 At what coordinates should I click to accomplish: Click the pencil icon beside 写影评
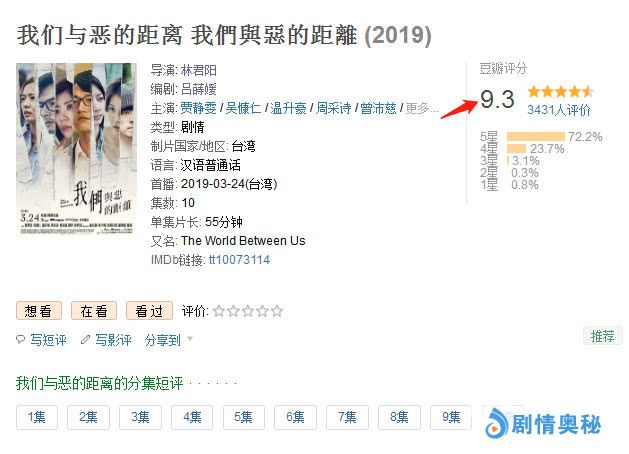click(85, 340)
